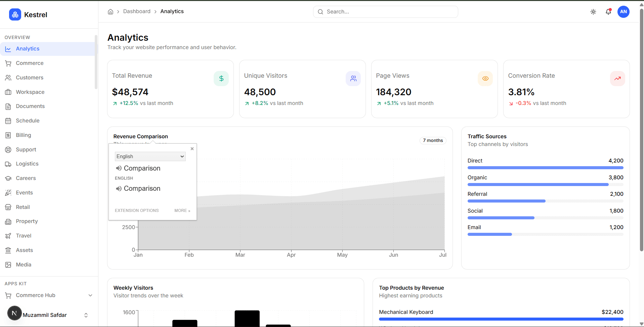Click the Muzammil Safdar profile avatar

(x=14, y=313)
